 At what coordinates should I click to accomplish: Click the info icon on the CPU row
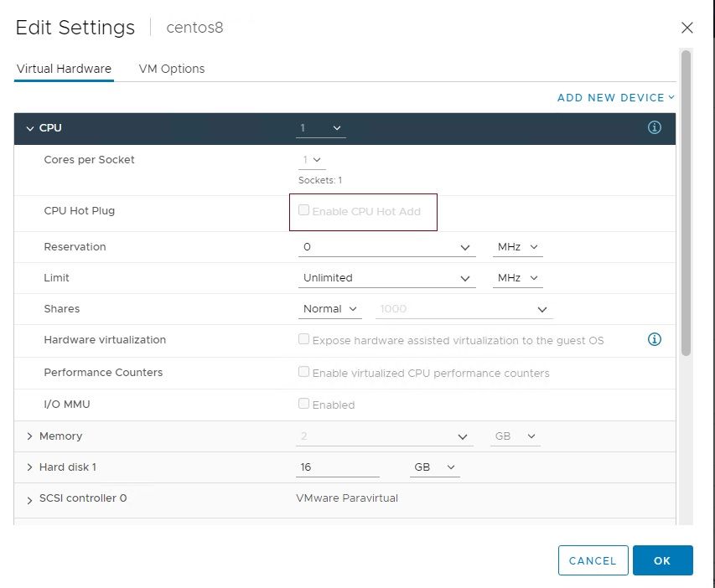[655, 127]
